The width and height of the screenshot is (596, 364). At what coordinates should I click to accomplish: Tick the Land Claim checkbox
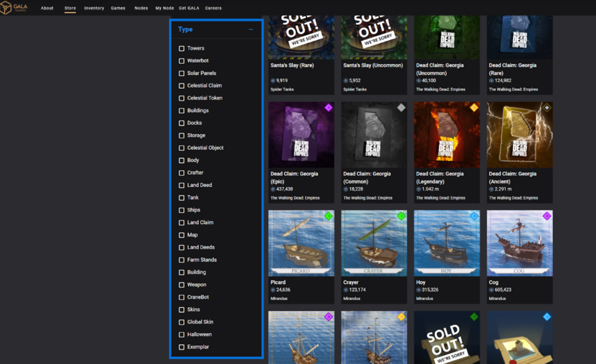(182, 223)
